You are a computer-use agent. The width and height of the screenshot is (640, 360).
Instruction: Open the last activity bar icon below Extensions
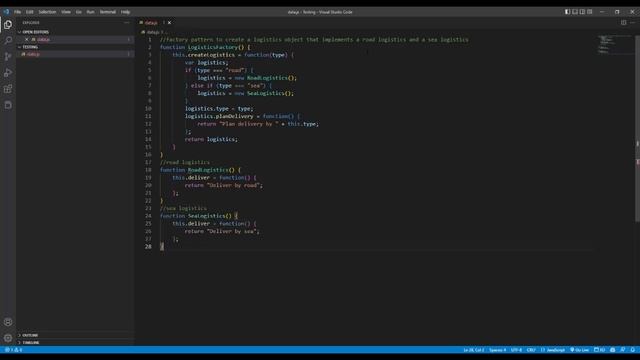8,105
